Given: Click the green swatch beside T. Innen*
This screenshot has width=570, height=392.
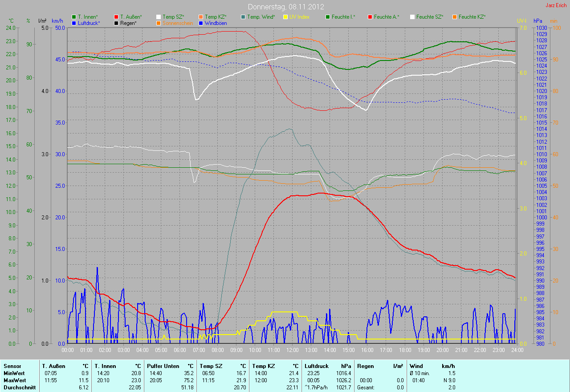Looking at the screenshot, I should point(74,17).
